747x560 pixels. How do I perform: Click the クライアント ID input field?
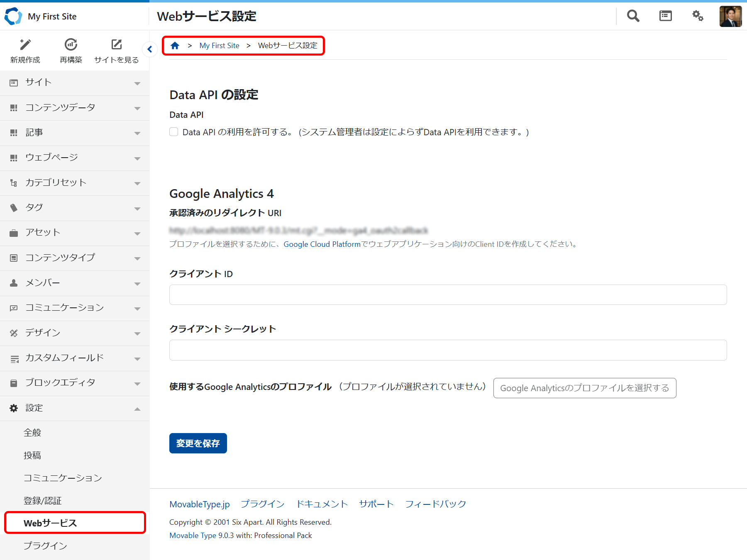click(x=448, y=295)
